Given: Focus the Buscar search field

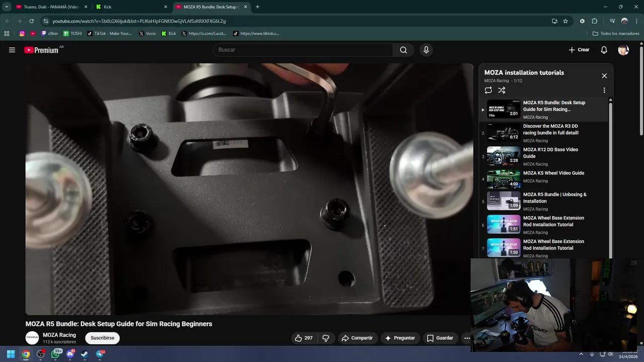Looking at the screenshot, I should coord(303,50).
